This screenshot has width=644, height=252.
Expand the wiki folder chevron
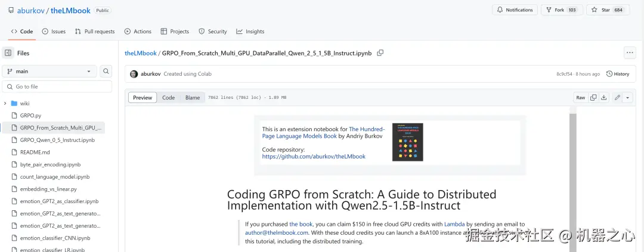[x=5, y=104]
